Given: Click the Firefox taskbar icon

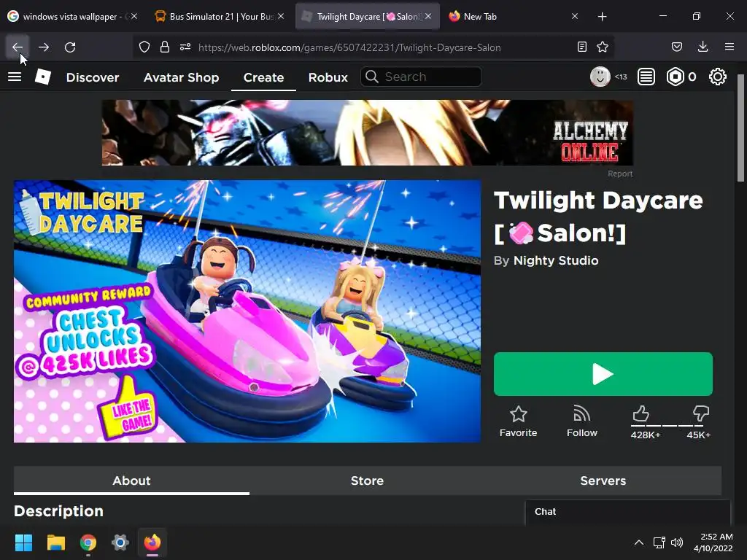Looking at the screenshot, I should pyautogui.click(x=152, y=542).
